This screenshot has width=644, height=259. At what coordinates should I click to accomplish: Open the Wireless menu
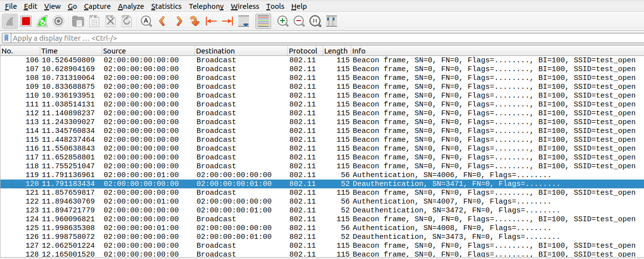click(x=245, y=6)
